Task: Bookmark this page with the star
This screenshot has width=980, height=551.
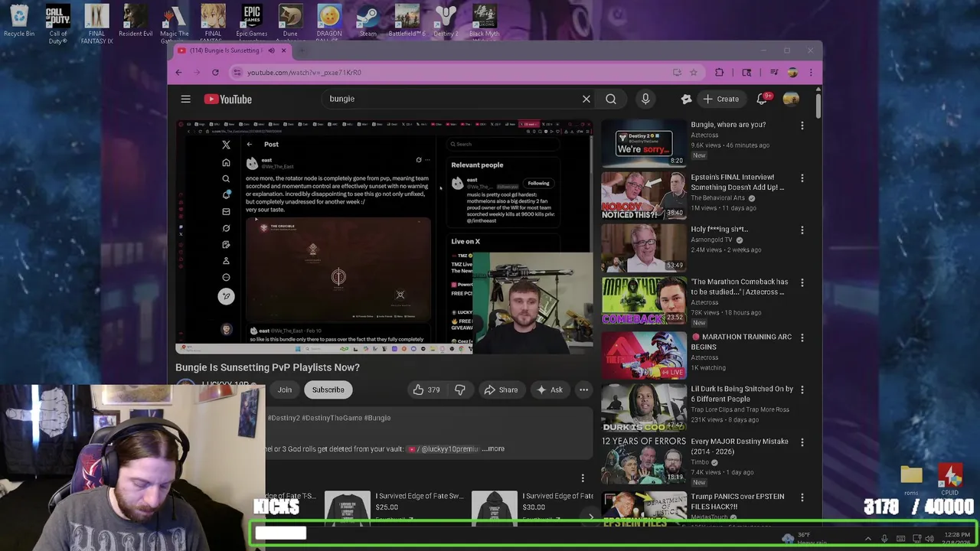Action: click(x=694, y=72)
